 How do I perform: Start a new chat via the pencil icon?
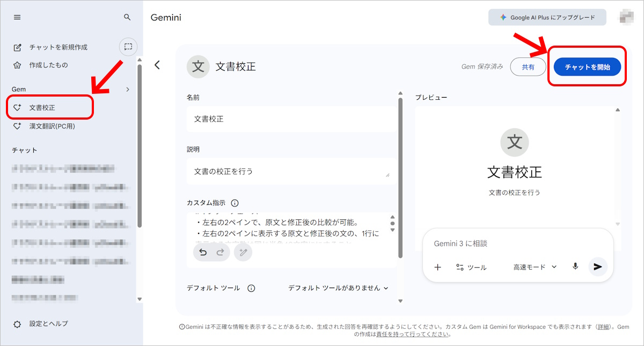pyautogui.click(x=17, y=47)
